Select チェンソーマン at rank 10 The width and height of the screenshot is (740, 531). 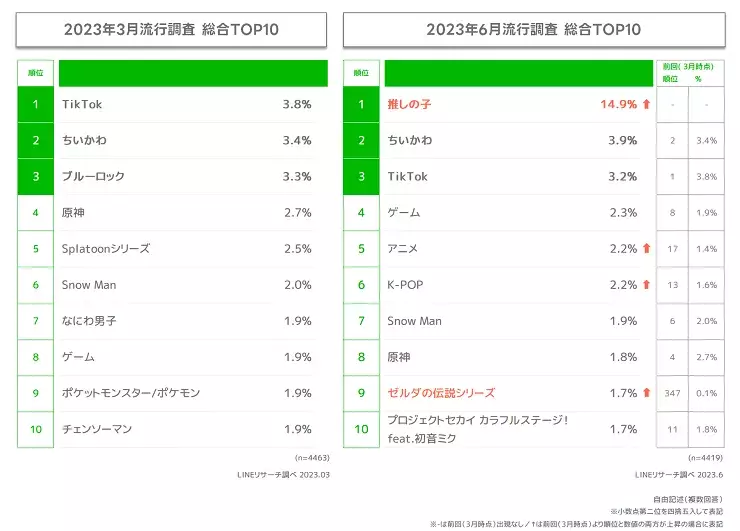[x=97, y=429]
